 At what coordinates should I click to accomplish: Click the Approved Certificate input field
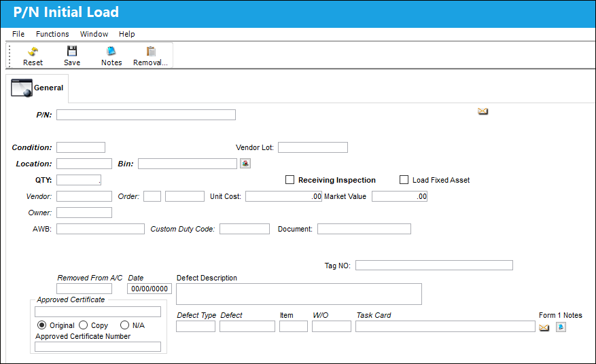click(98, 312)
